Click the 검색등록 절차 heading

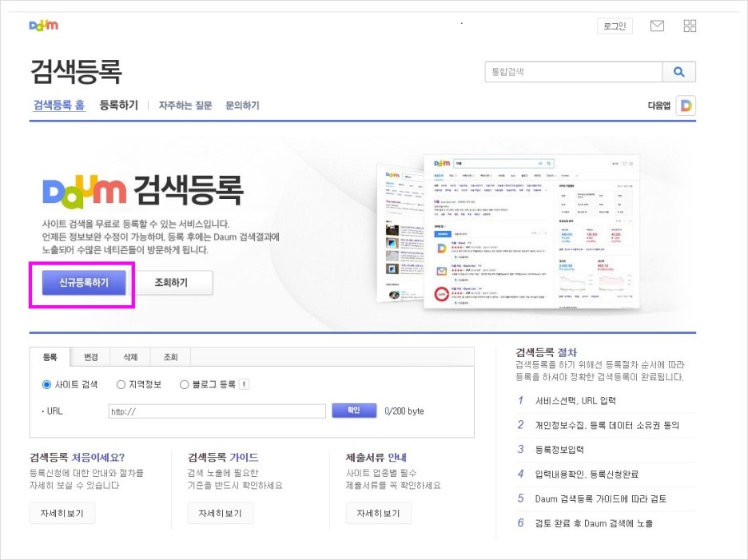(x=546, y=352)
